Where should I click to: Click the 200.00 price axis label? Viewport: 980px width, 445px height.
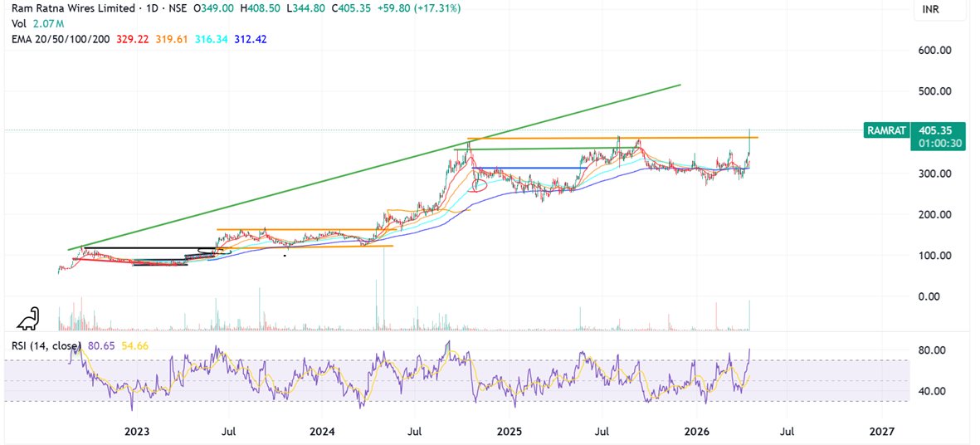pyautogui.click(x=935, y=215)
